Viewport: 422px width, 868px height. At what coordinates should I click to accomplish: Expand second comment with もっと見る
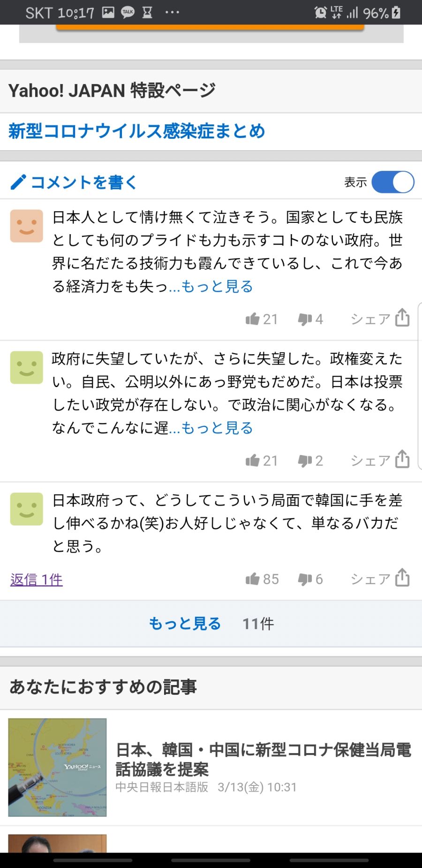tap(216, 428)
